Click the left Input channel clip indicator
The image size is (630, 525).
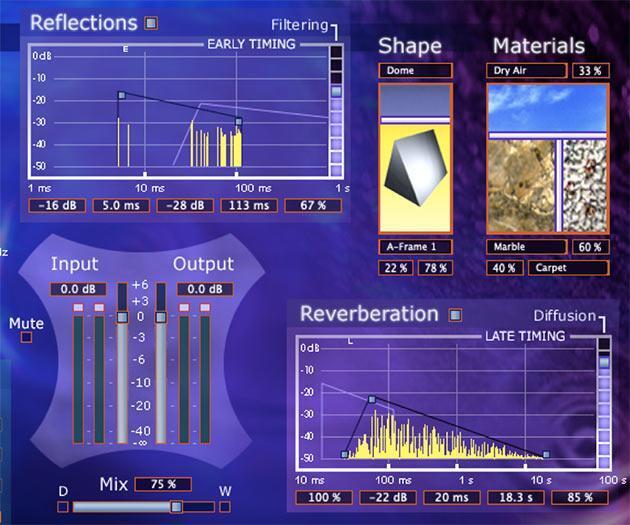(x=78, y=308)
